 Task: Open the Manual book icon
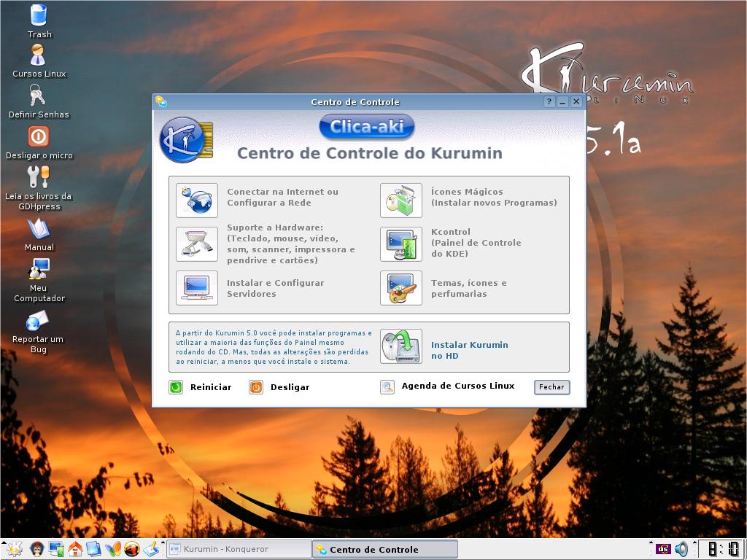pos(39,228)
